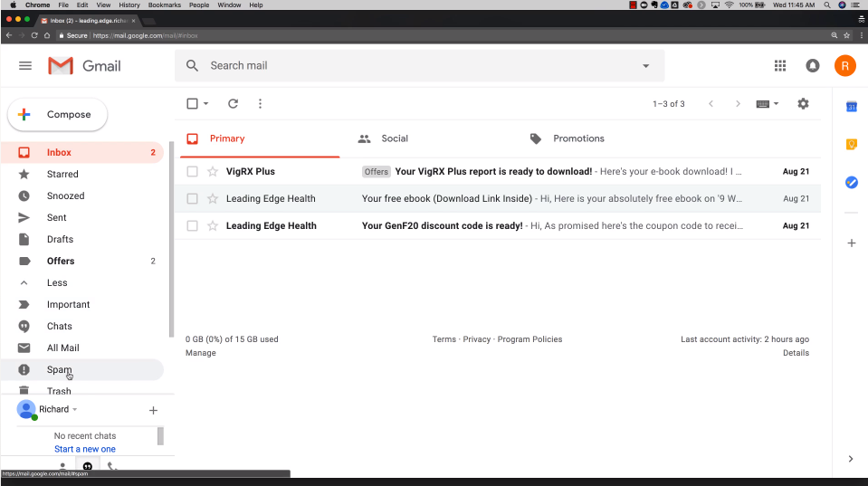Click the left sidebar vertical scrollbar
The height and width of the screenshot is (486, 868).
pyautogui.click(x=171, y=239)
